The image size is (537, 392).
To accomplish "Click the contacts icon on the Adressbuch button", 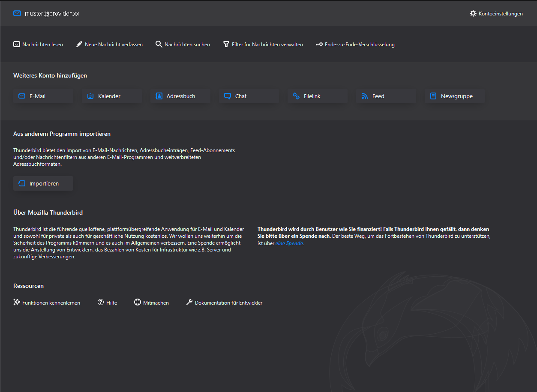I will click(x=159, y=96).
